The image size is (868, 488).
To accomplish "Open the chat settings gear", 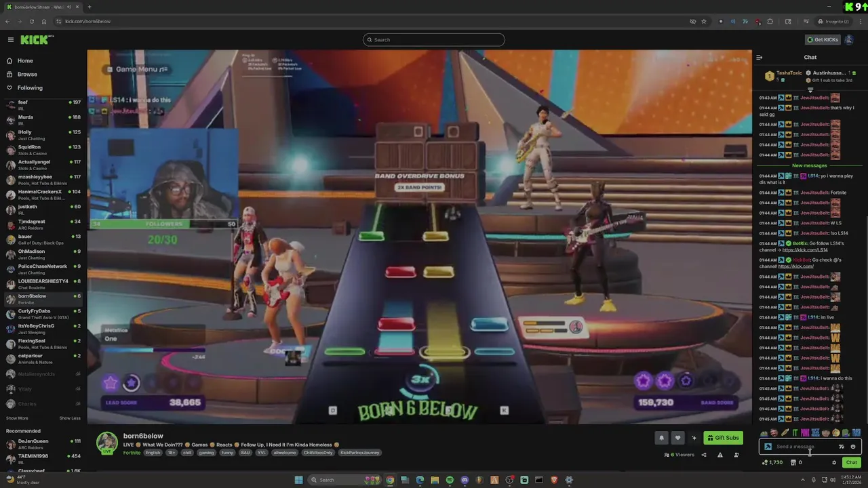I will click(x=834, y=462).
